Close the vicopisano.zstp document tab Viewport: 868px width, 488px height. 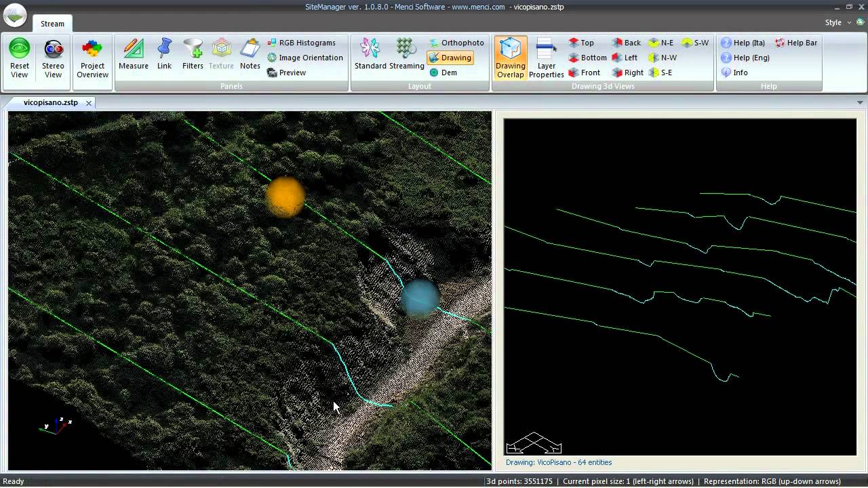click(x=88, y=103)
